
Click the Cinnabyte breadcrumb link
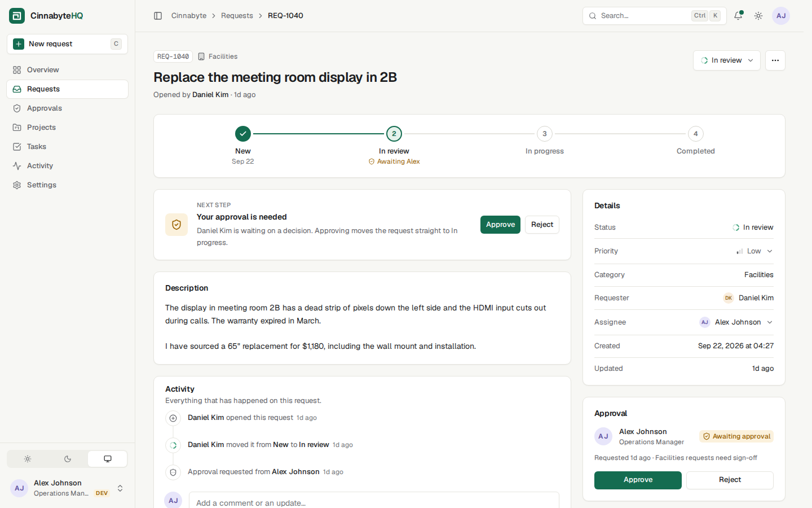(x=189, y=16)
